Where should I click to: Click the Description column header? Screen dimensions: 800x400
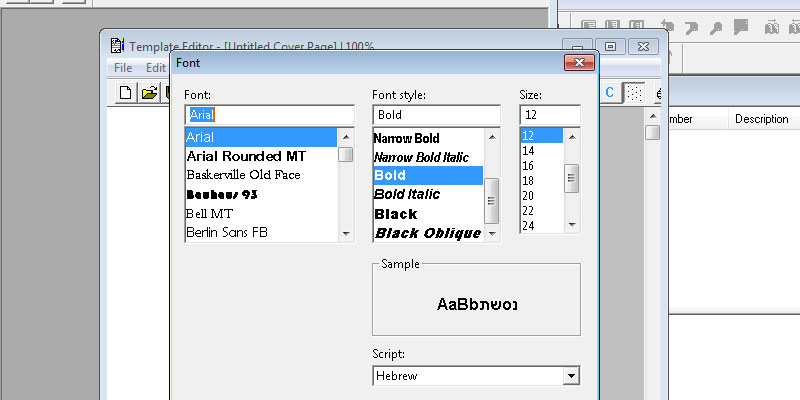761,119
